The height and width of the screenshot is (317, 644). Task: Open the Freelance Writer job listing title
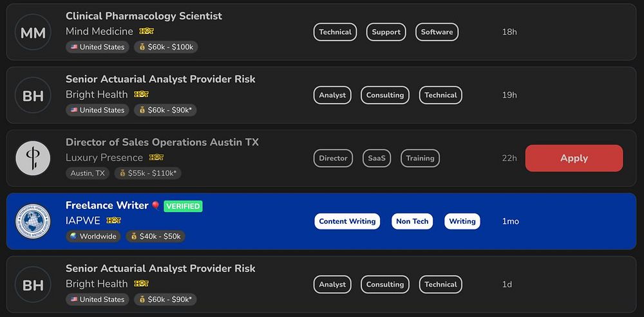[x=107, y=206]
